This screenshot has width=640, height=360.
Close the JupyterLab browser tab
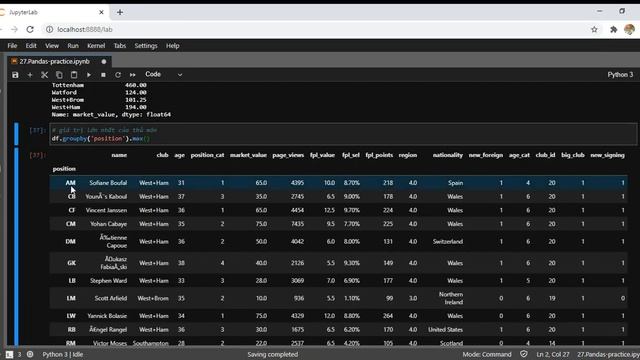click(x=101, y=13)
